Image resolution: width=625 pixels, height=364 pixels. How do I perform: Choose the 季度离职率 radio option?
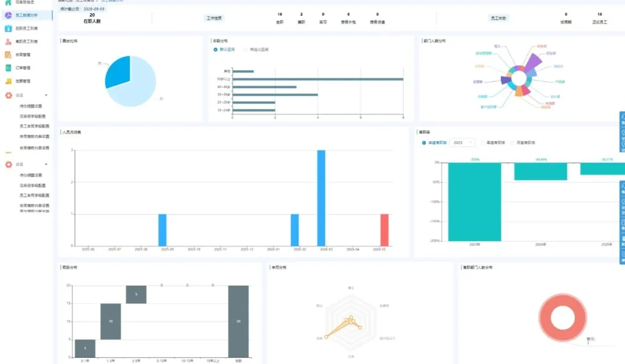click(x=483, y=143)
